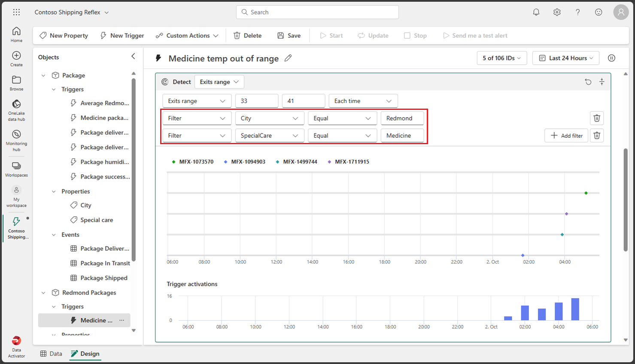This screenshot has width=635, height=364.
Task: Toggle MFX-1711915 legend series
Action: pos(348,162)
